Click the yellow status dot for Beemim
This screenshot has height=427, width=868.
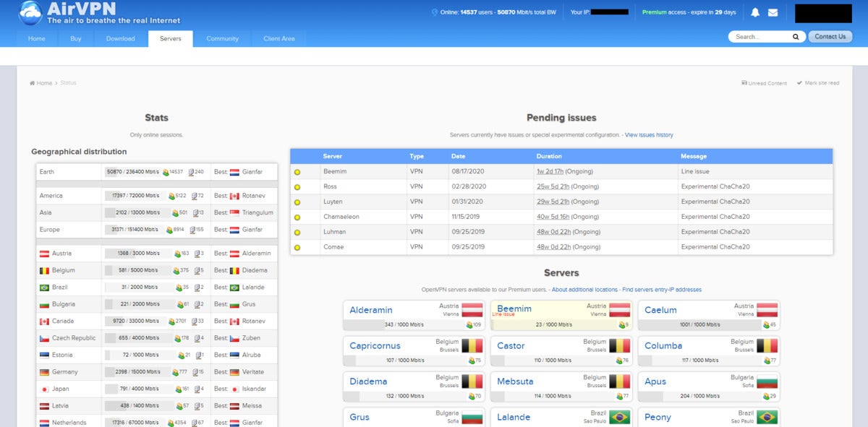[297, 172]
